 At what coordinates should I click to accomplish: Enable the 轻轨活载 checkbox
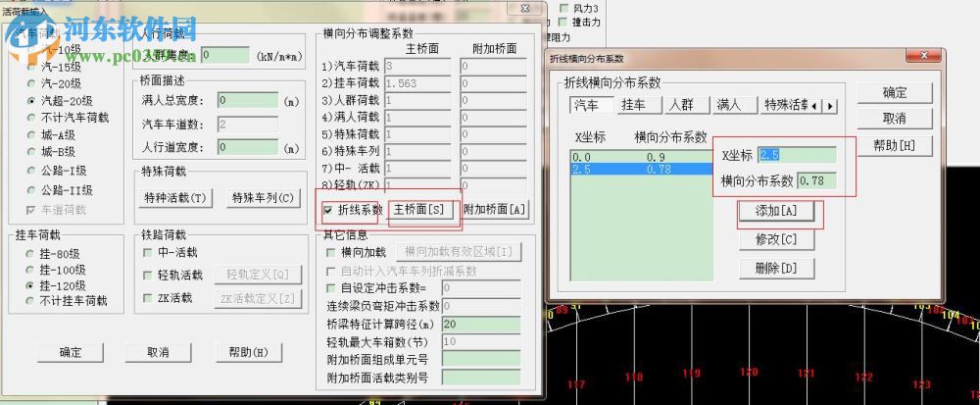pyautogui.click(x=148, y=275)
